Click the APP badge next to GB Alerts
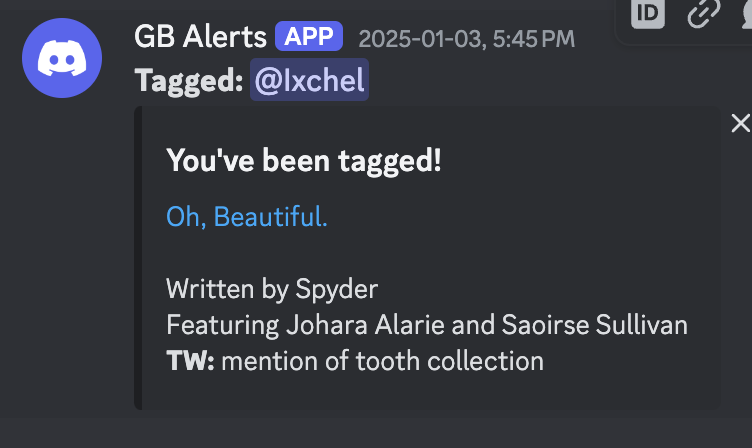The image size is (752, 448). click(x=309, y=38)
